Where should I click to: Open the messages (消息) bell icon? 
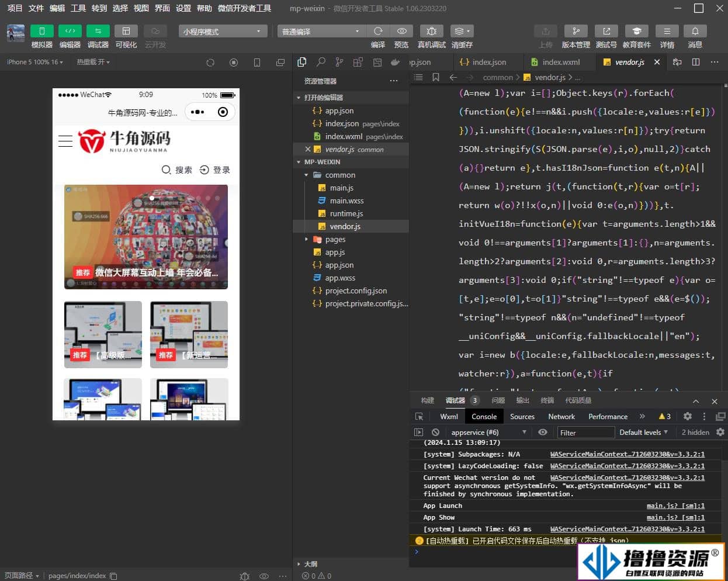695,31
